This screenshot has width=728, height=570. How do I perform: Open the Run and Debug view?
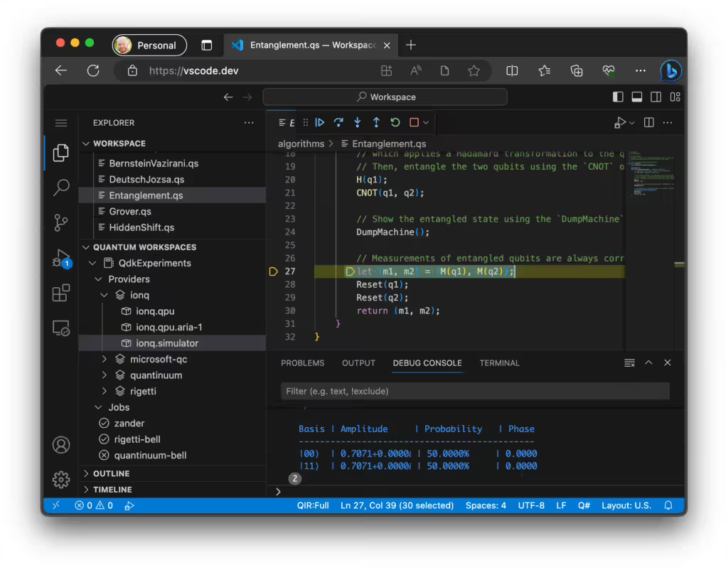coord(61,258)
